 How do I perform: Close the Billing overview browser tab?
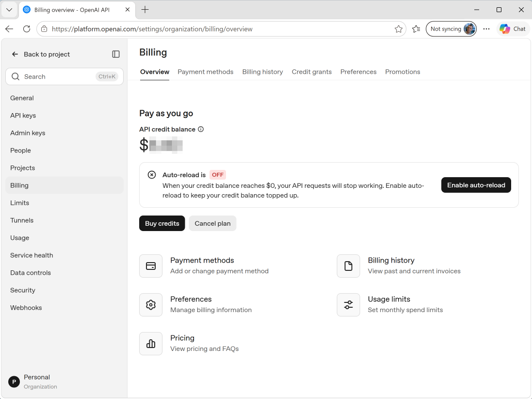pos(128,10)
